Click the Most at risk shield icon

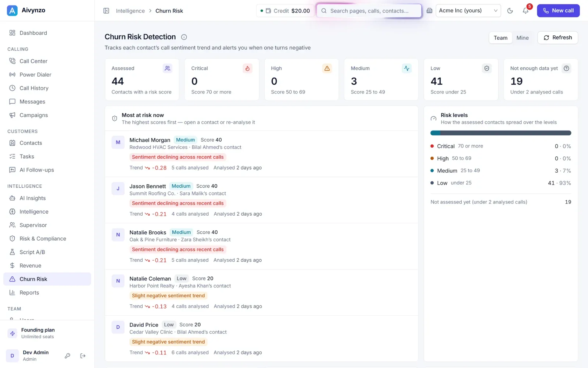115,118
